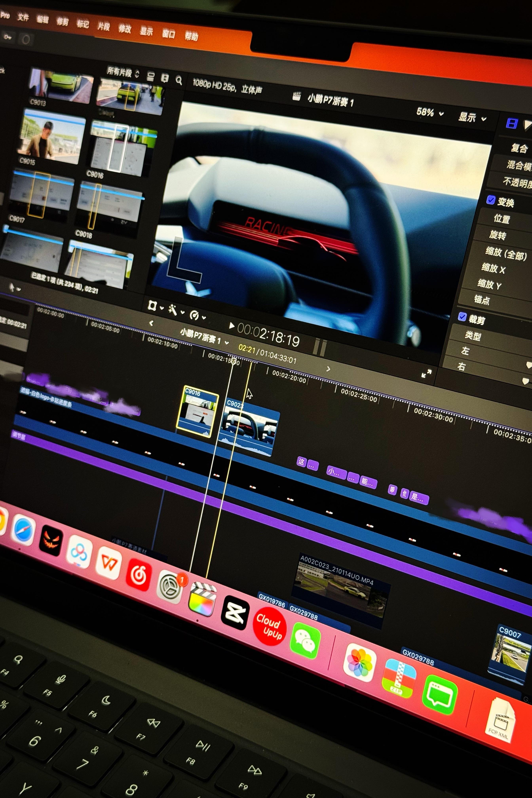The height and width of the screenshot is (798, 532).
Task: Select the 能... caption chip
Action: click(368, 482)
